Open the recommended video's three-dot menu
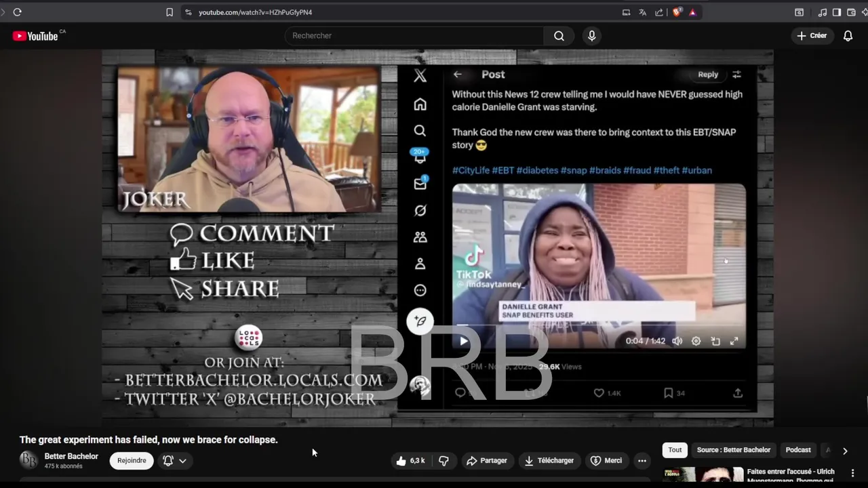 click(x=853, y=473)
